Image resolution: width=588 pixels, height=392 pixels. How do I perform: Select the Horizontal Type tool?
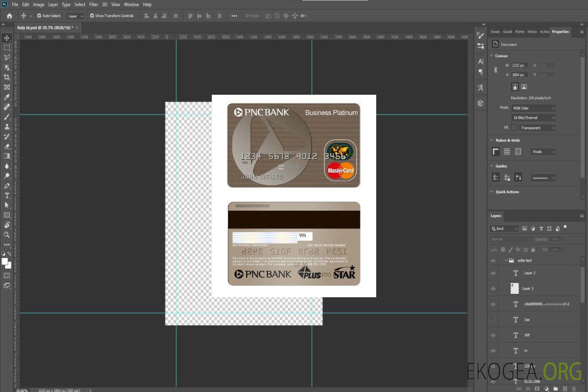point(7,195)
